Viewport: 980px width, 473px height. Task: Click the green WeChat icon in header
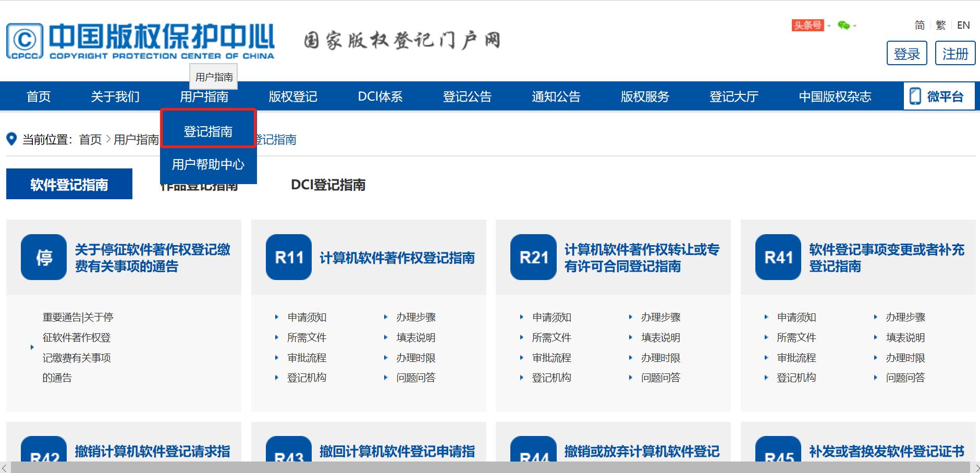pyautogui.click(x=844, y=25)
